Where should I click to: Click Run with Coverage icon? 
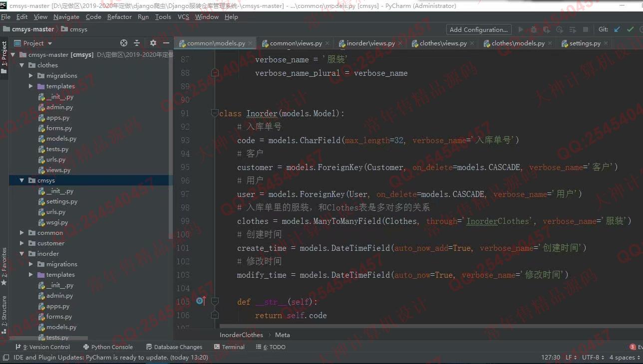click(x=547, y=29)
